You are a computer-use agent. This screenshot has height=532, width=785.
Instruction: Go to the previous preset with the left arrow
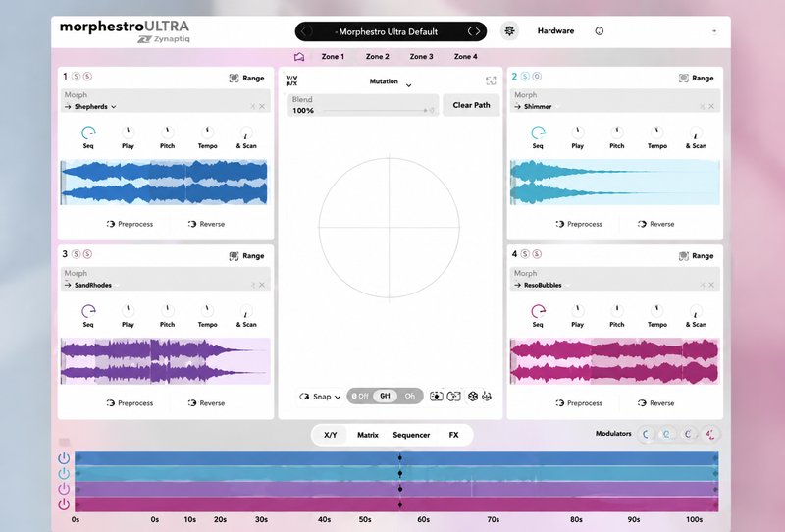click(x=306, y=31)
